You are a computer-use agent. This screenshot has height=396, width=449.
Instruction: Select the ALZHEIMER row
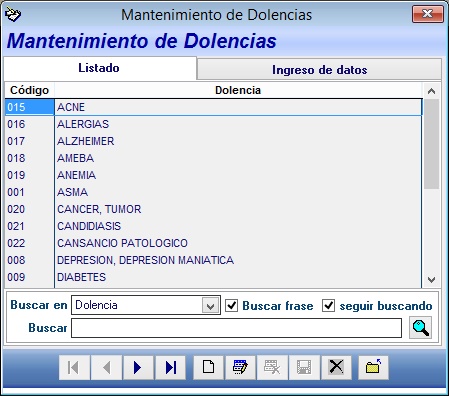213,141
